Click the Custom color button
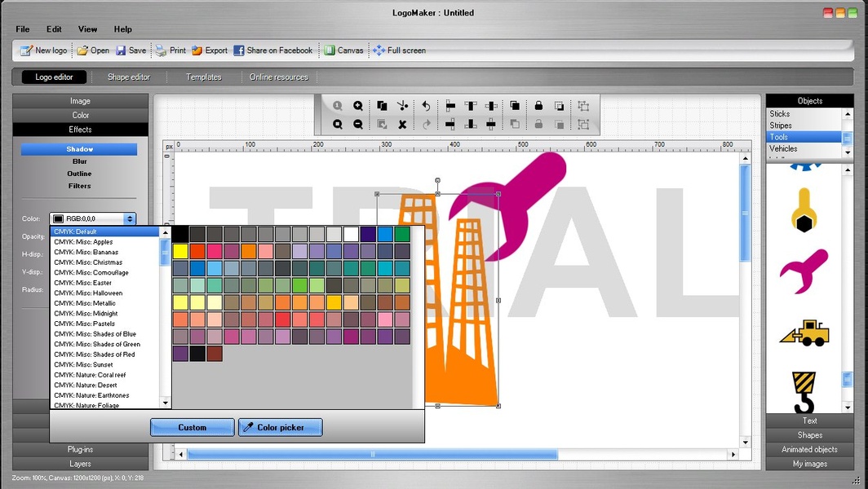The image size is (868, 489). (x=192, y=427)
